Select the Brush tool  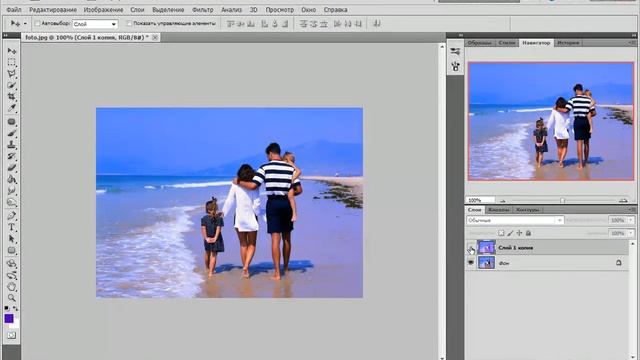[11, 133]
